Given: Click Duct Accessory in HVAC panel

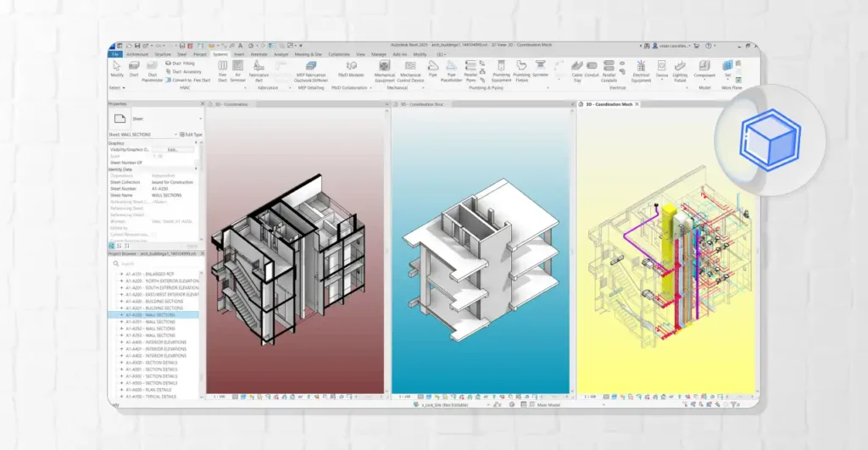Looking at the screenshot, I should click(183, 71).
